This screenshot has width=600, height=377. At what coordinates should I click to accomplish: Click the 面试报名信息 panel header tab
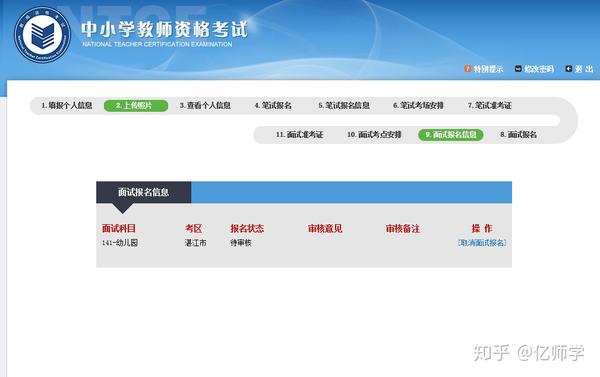(143, 192)
